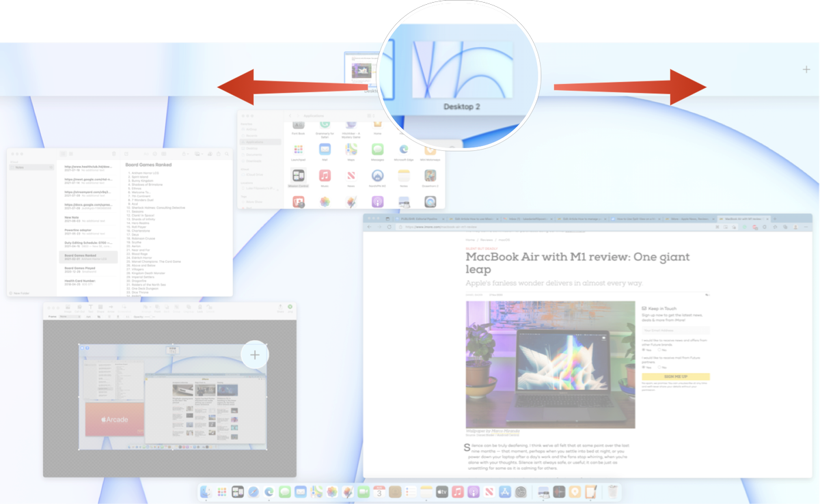820x504 pixels.
Task: Click the checklist icon in Notes toolbar
Action: click(x=154, y=154)
